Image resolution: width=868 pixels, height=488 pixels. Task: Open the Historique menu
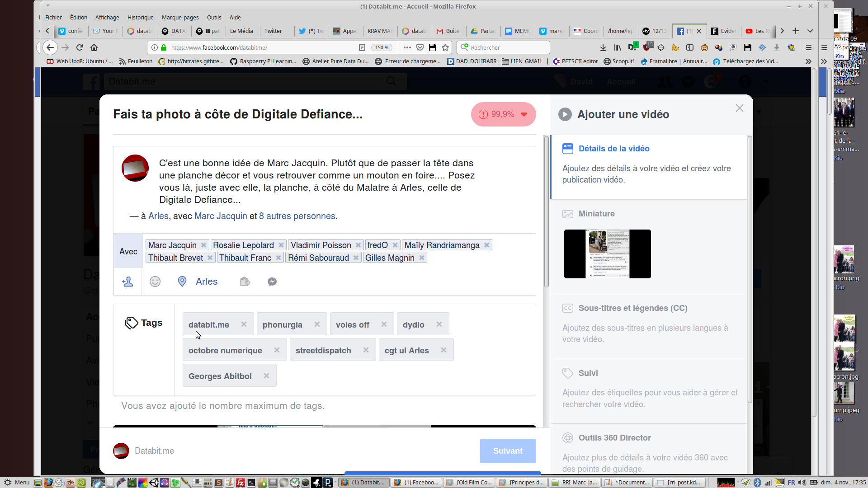coord(140,17)
